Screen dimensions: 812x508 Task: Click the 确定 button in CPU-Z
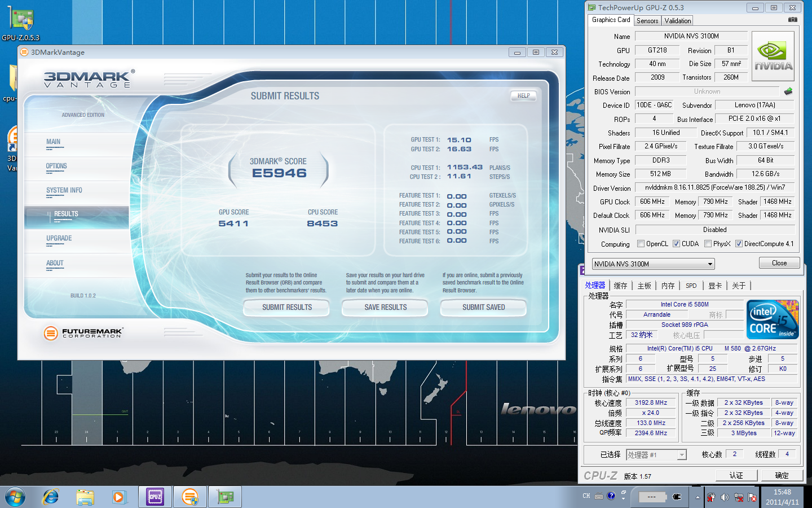[x=782, y=476]
